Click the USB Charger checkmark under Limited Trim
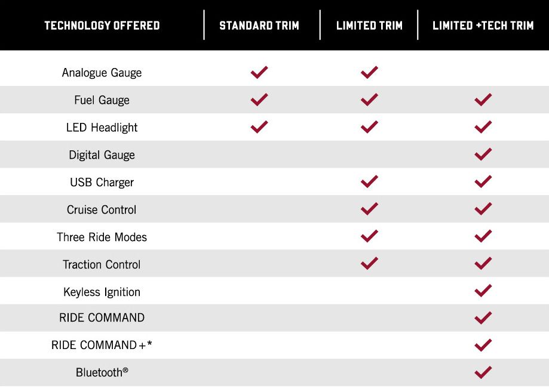 point(369,181)
